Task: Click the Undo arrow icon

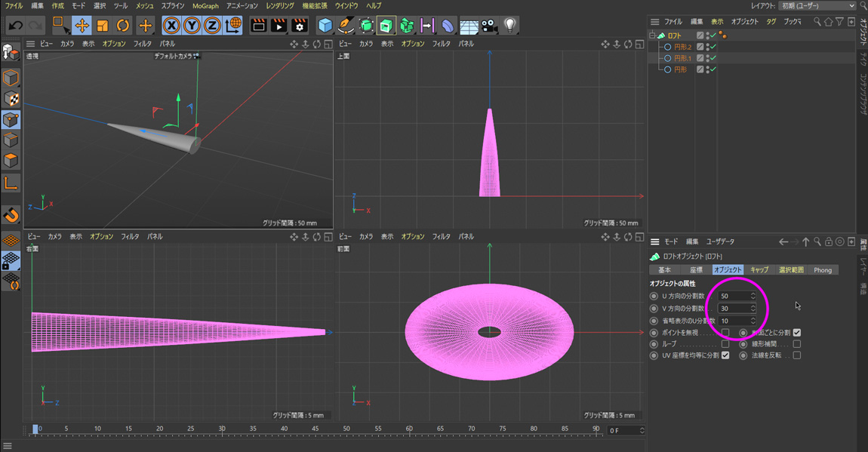Action: click(15, 26)
